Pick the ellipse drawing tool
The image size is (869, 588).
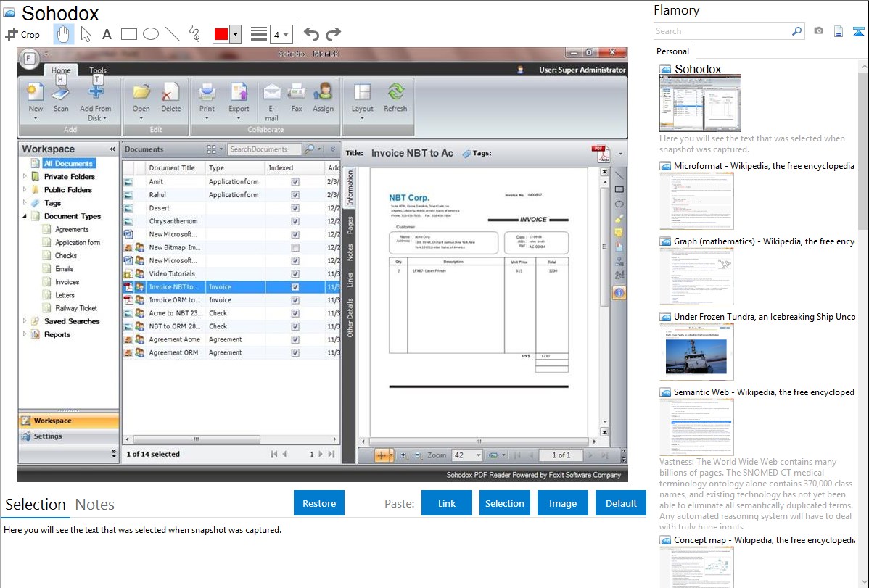point(150,34)
